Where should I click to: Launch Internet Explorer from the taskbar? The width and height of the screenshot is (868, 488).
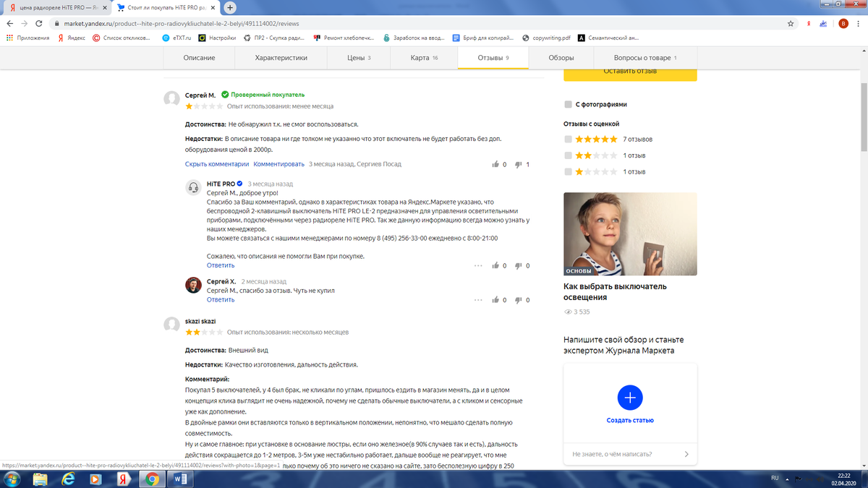pyautogui.click(x=69, y=479)
